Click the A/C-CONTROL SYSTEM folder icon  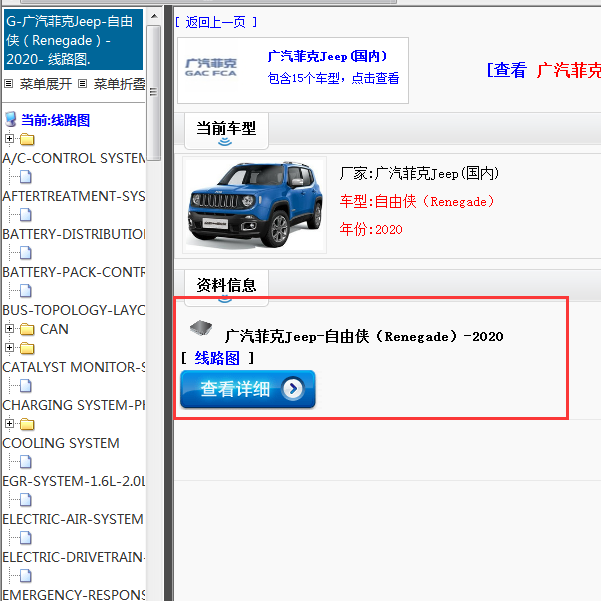click(27, 139)
